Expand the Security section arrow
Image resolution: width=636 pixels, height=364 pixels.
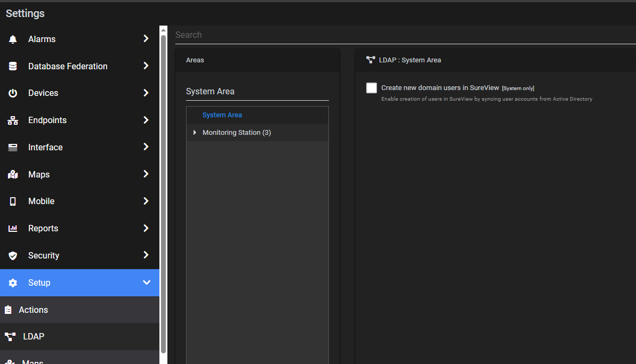pyautogui.click(x=146, y=255)
